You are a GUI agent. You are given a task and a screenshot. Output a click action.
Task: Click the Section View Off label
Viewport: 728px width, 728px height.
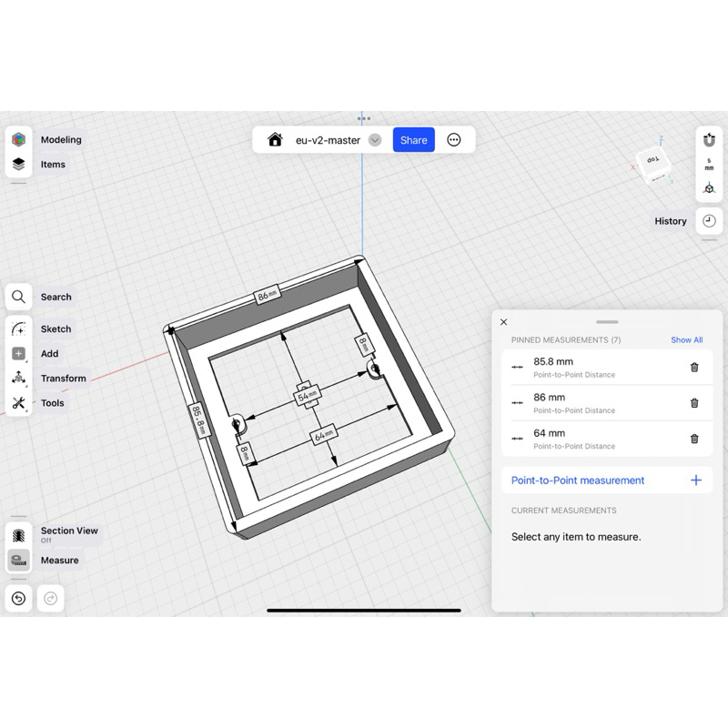[69, 534]
